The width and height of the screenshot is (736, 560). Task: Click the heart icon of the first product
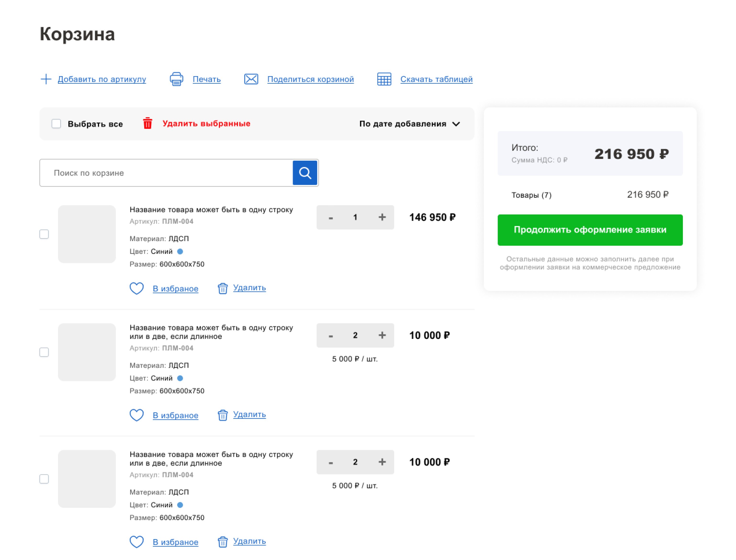tap(137, 288)
